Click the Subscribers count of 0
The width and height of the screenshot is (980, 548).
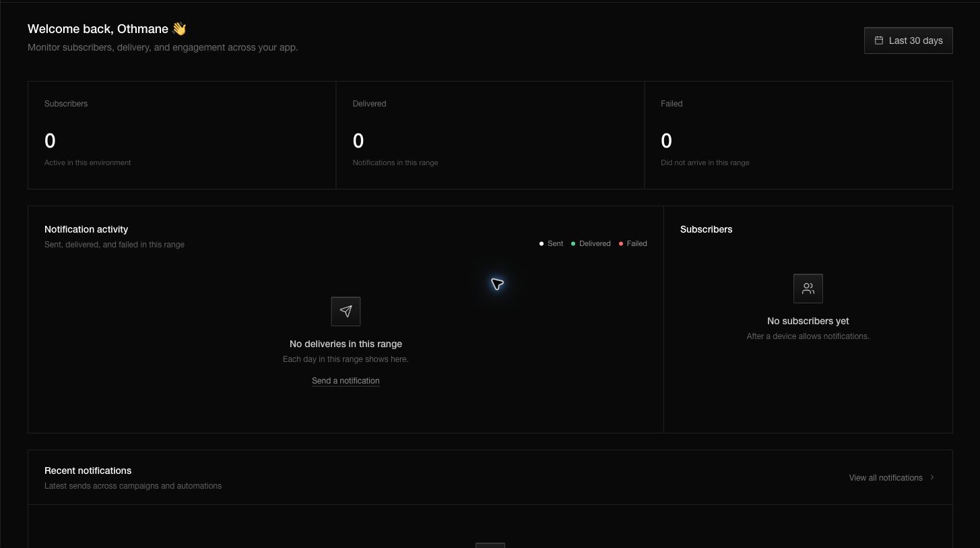coord(50,141)
